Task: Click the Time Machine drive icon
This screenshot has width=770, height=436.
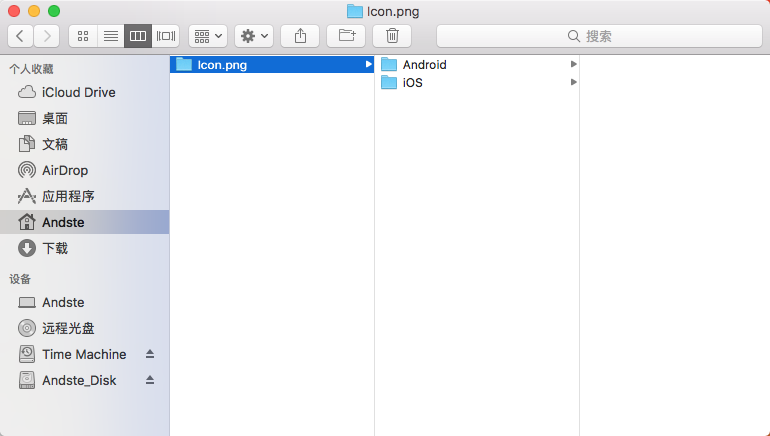Action: click(x=27, y=354)
